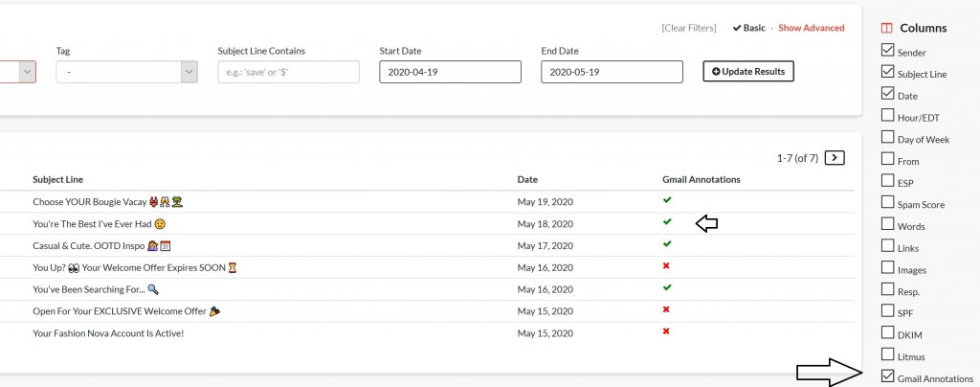980x387 pixels.
Task: Enable the Spam Score column
Action: [887, 202]
